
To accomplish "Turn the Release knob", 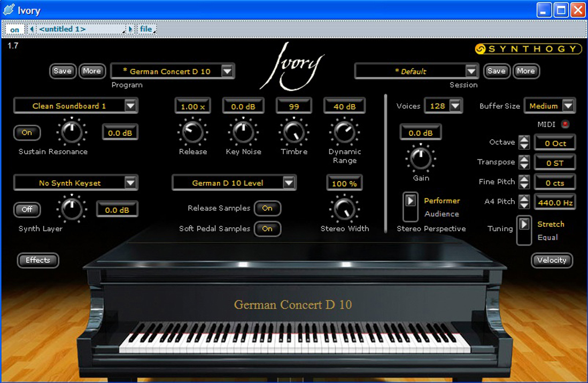I will (x=192, y=133).
